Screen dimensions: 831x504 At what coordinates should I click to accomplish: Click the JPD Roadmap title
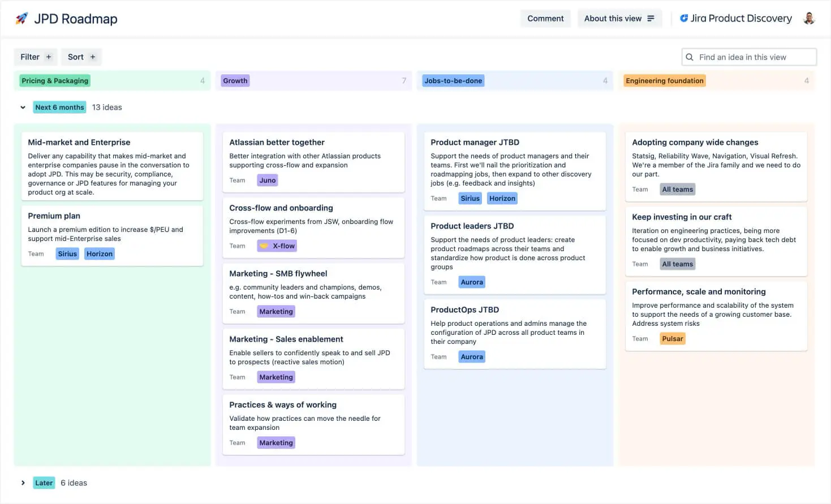pos(76,19)
